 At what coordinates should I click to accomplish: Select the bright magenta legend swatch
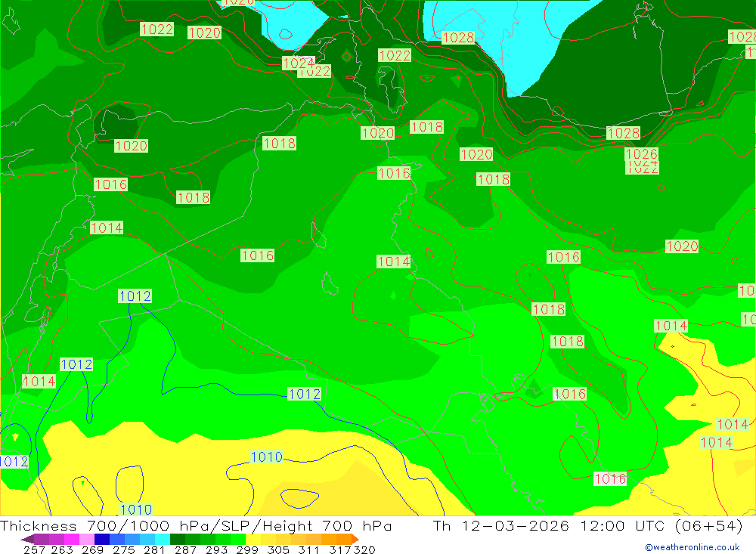click(x=72, y=539)
